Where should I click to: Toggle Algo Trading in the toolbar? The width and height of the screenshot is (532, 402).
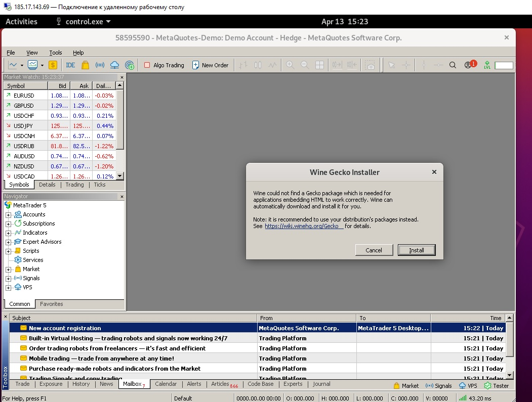[x=164, y=65]
